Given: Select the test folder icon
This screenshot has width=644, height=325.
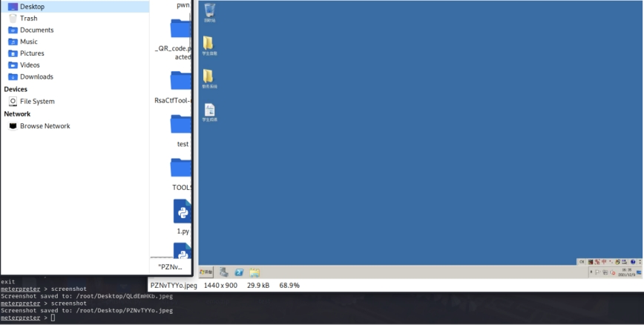Looking at the screenshot, I should coord(181,124).
